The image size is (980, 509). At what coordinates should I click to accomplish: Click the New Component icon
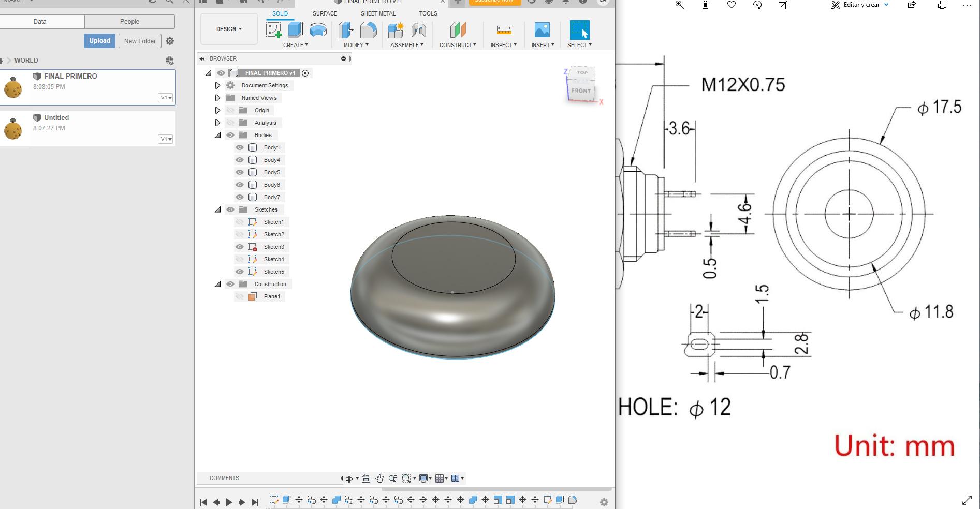[396, 30]
